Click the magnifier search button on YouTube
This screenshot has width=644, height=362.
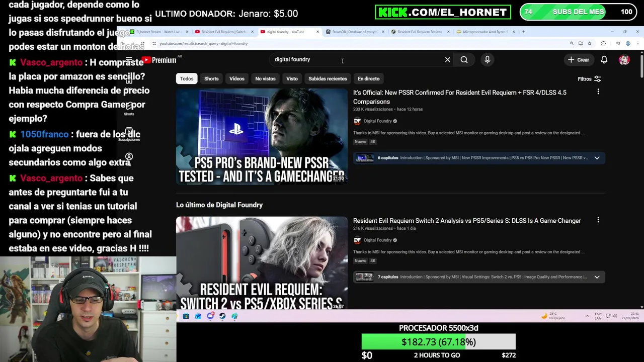point(464,60)
